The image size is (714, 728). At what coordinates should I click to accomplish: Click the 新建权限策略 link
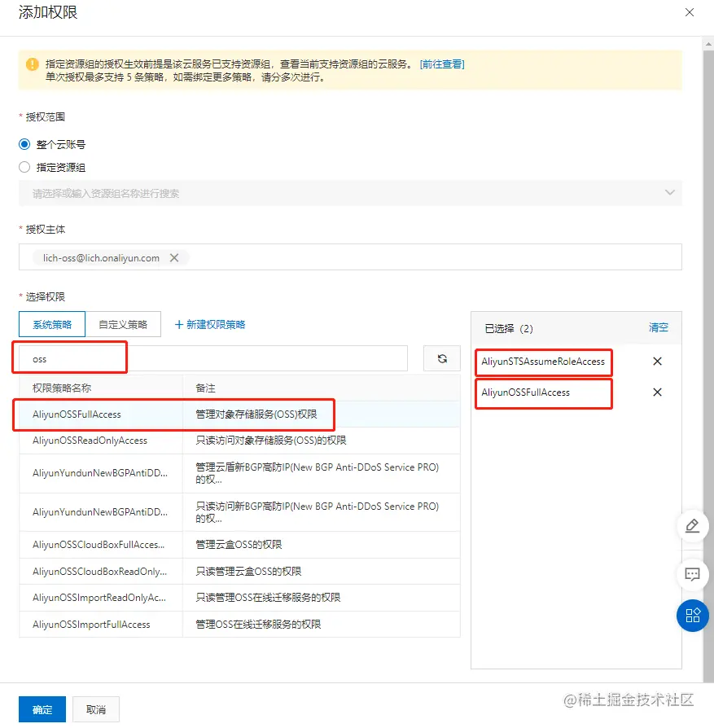[210, 323]
